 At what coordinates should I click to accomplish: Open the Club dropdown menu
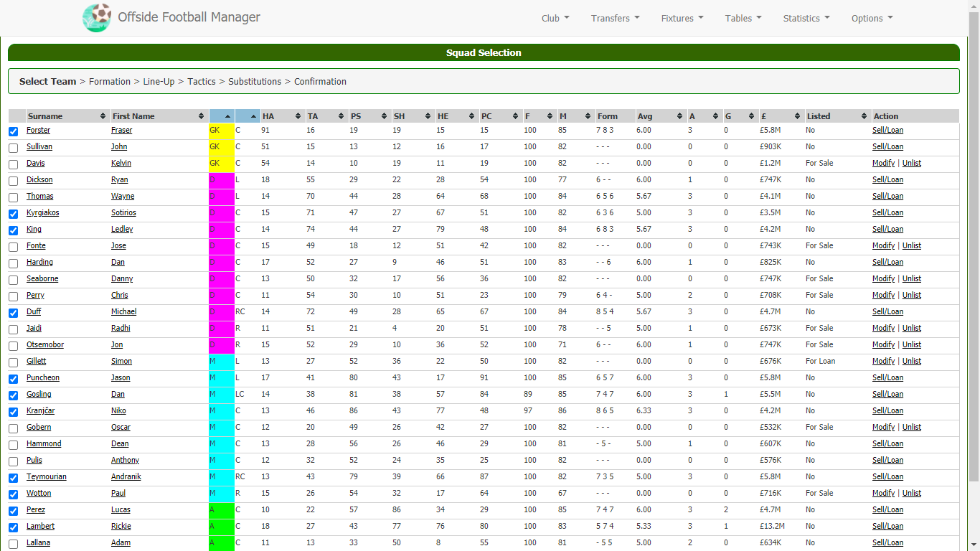click(555, 19)
